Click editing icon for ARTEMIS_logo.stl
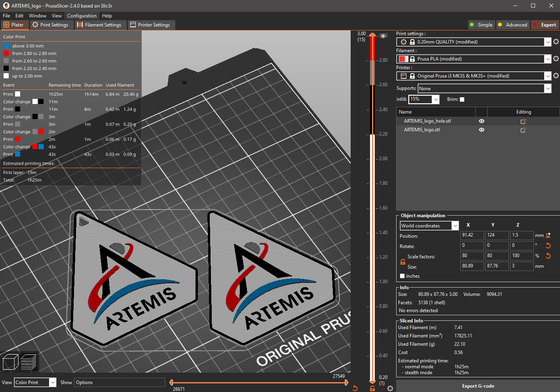The height and width of the screenshot is (392, 560). tap(523, 130)
